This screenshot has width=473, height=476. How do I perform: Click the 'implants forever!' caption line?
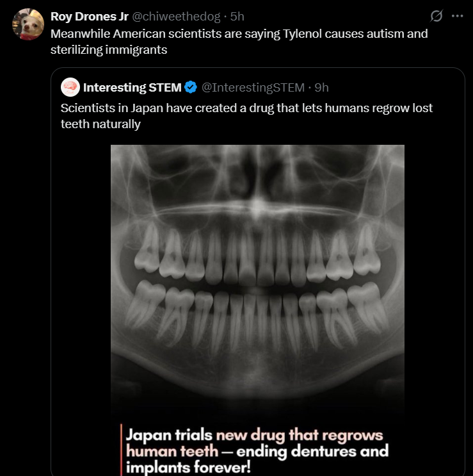(188, 467)
